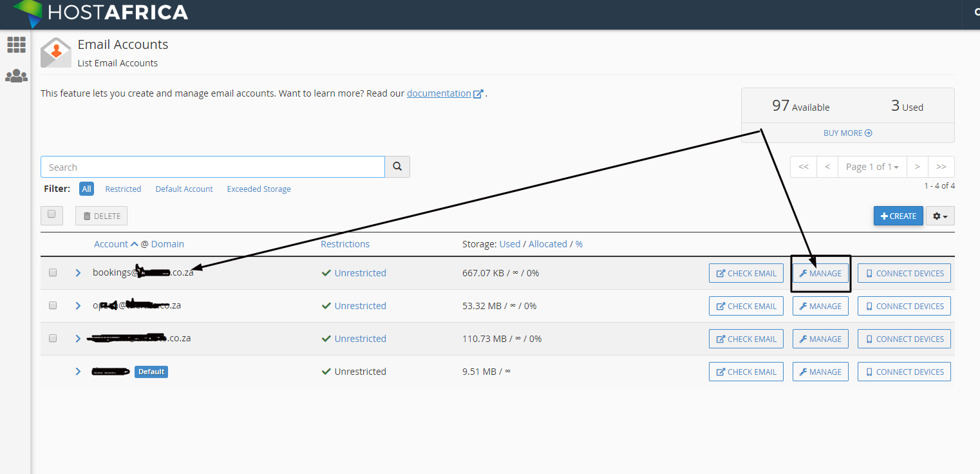980x474 pixels.
Task: Sort by Storage Allocated header
Action: point(548,244)
